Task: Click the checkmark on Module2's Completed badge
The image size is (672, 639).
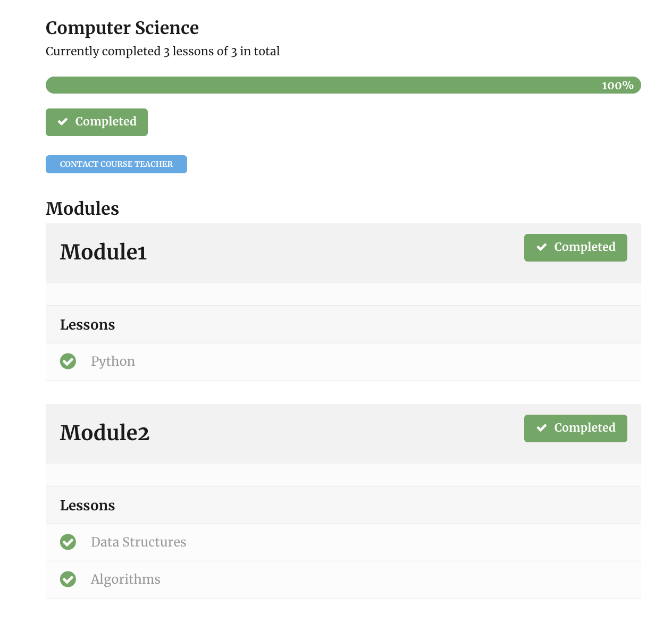Action: [x=542, y=427]
